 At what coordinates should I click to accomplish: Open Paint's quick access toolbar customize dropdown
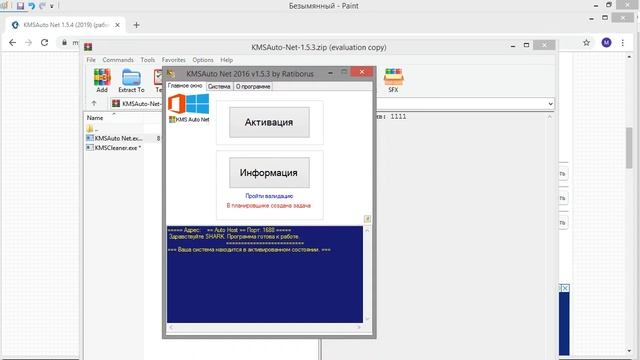(x=52, y=6)
